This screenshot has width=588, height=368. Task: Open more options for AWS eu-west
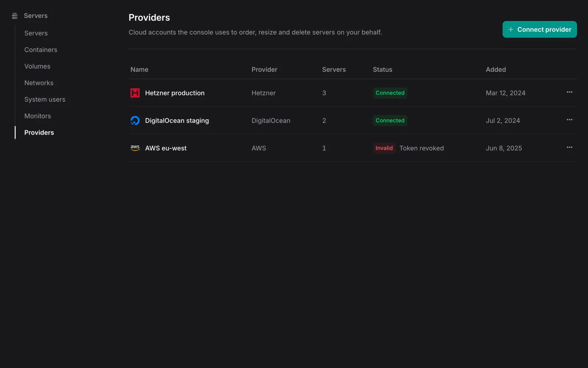click(x=569, y=148)
